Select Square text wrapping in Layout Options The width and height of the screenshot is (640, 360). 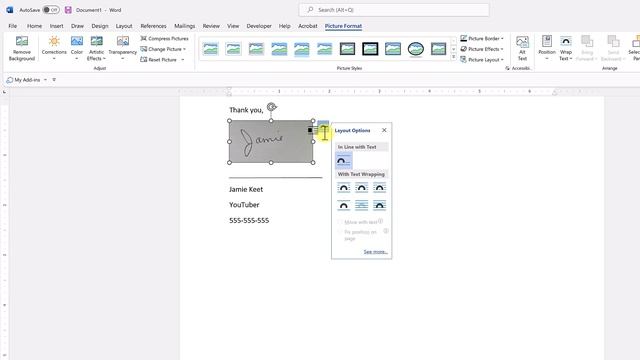pyautogui.click(x=344, y=188)
